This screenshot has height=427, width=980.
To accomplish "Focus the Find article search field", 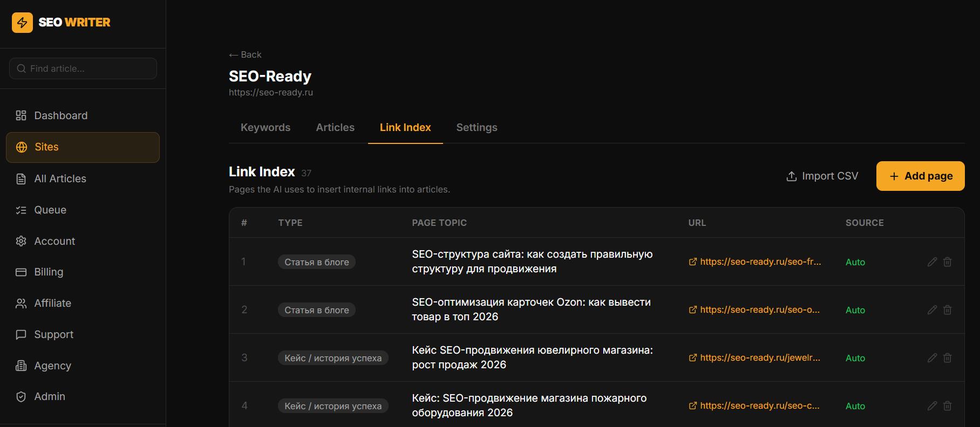I will (83, 68).
